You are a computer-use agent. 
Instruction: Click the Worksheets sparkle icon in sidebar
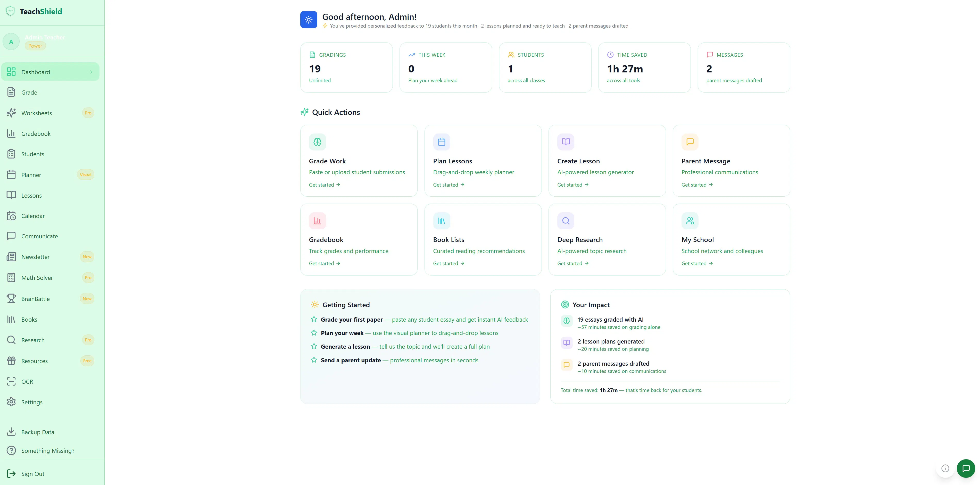pyautogui.click(x=11, y=113)
